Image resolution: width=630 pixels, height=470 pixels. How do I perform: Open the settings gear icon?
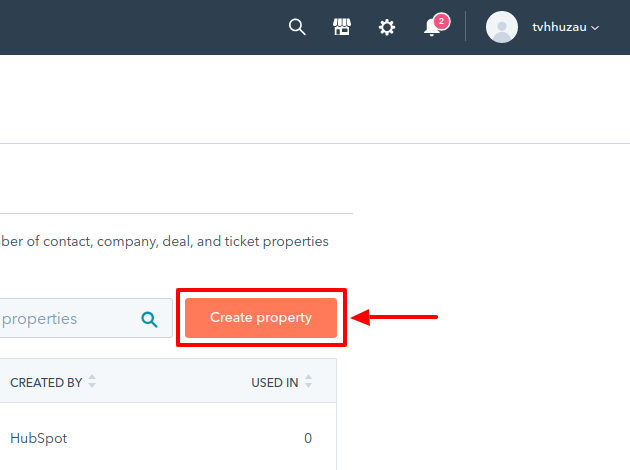coord(387,27)
